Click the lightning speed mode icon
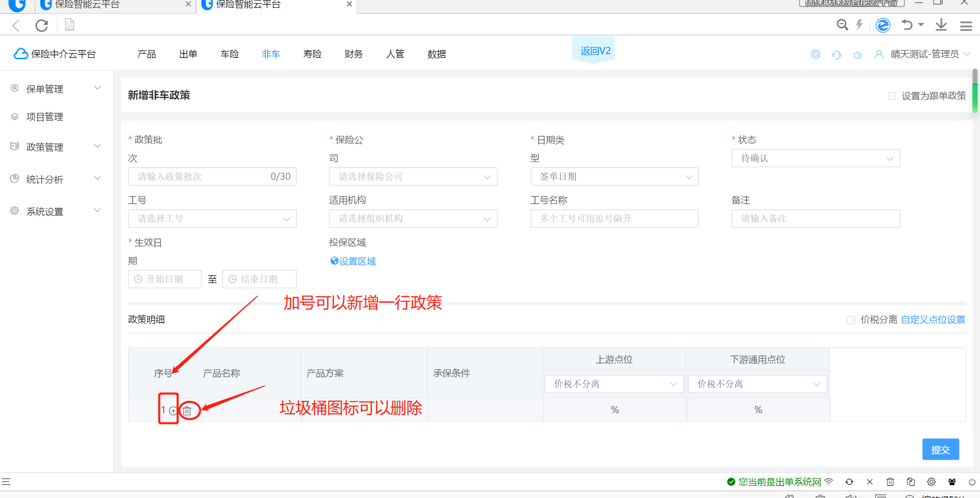This screenshot has width=980, height=498. pyautogui.click(x=859, y=25)
